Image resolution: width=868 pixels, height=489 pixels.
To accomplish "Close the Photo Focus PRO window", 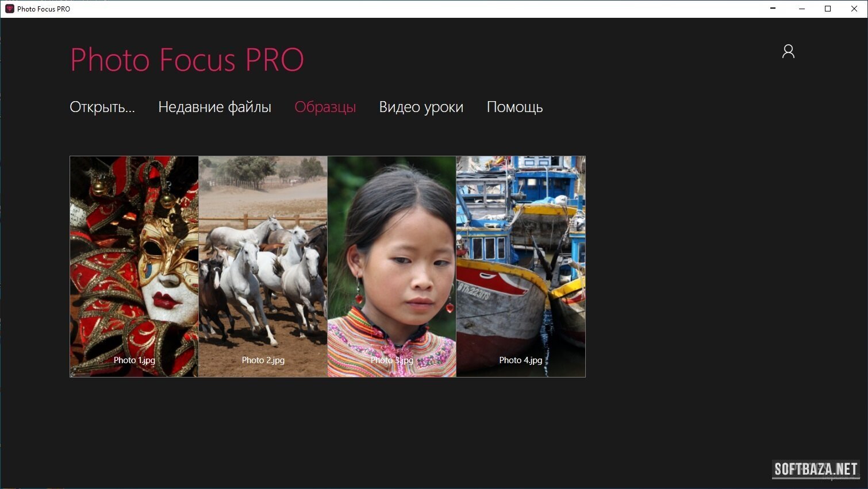I will tap(854, 9).
